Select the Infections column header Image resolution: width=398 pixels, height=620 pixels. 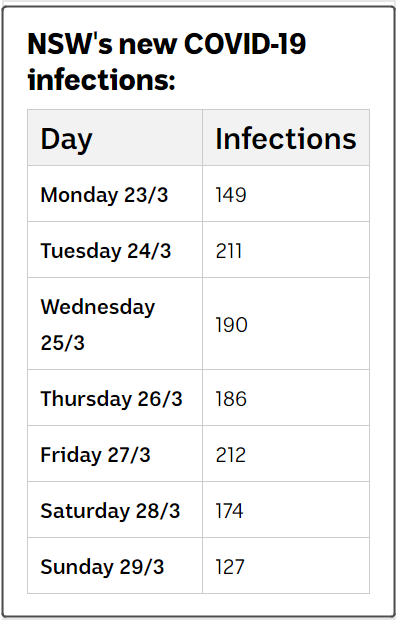pyautogui.click(x=286, y=139)
